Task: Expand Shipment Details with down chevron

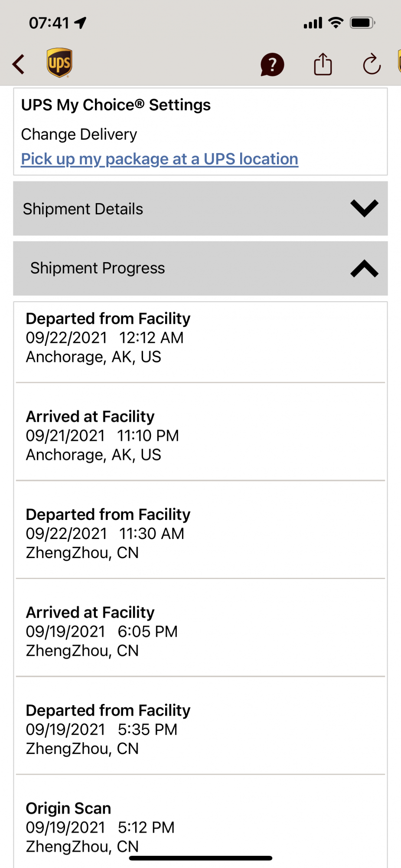Action: pos(364,208)
